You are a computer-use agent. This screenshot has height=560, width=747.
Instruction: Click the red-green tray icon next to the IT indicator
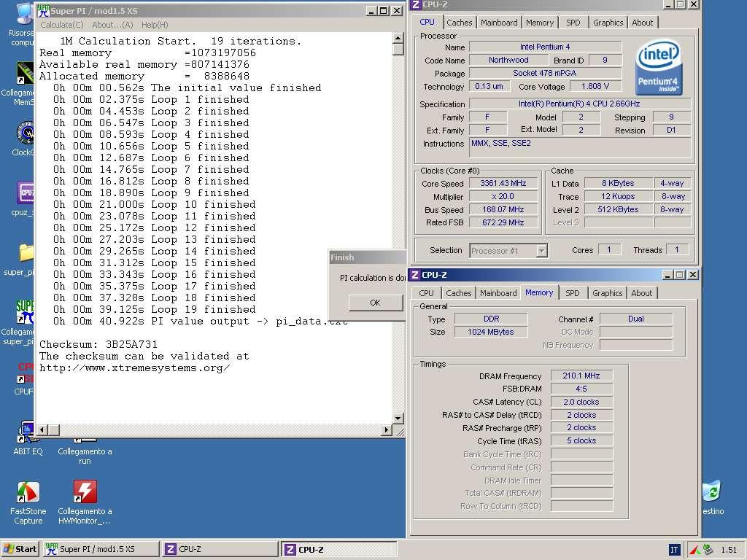tap(694, 550)
